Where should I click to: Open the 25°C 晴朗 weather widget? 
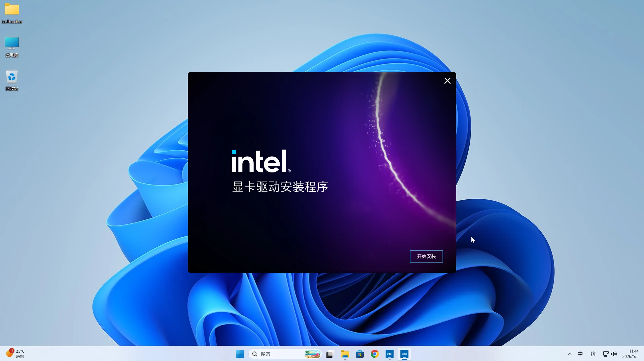coord(15,354)
